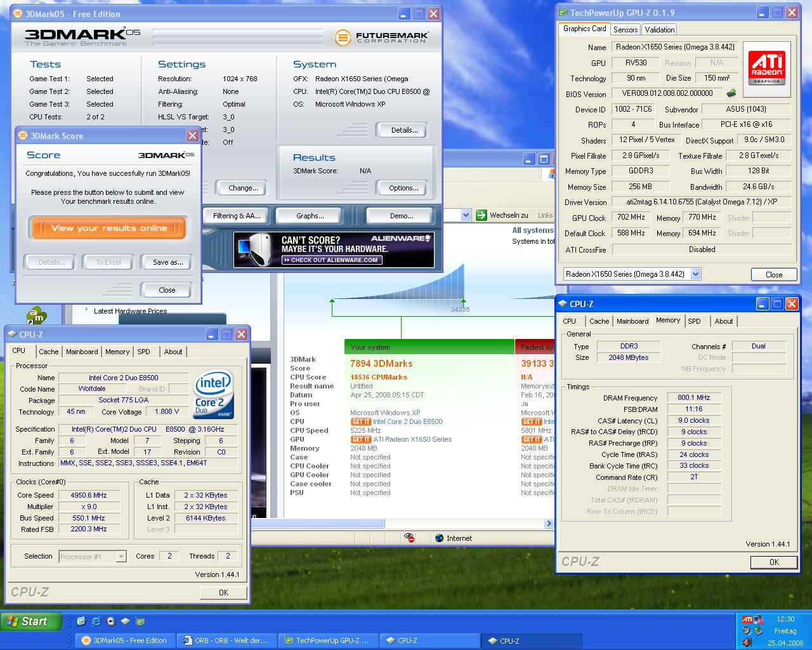
Task: Click the DRAM Frequency value 800.1 MHz
Action: coord(693,397)
